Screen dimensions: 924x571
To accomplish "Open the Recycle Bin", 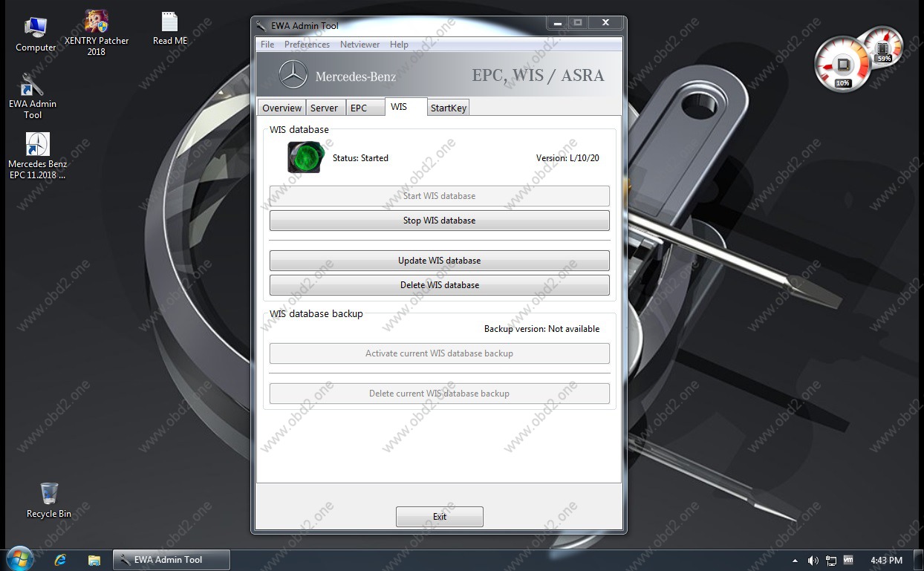I will coord(49,494).
